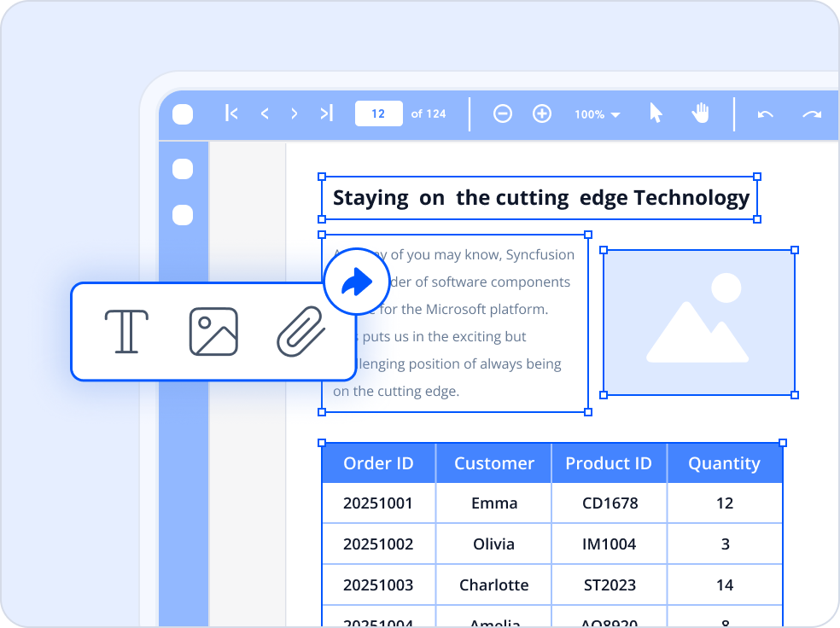Select cell ST2023

pyautogui.click(x=610, y=584)
